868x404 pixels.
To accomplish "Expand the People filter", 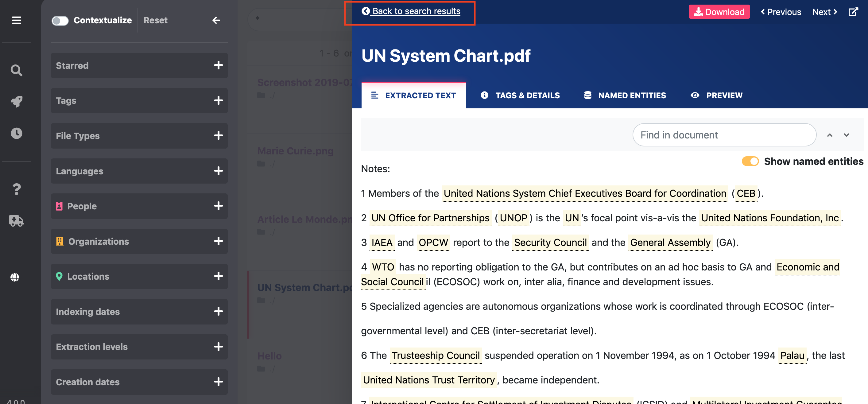I will pos(139,206).
